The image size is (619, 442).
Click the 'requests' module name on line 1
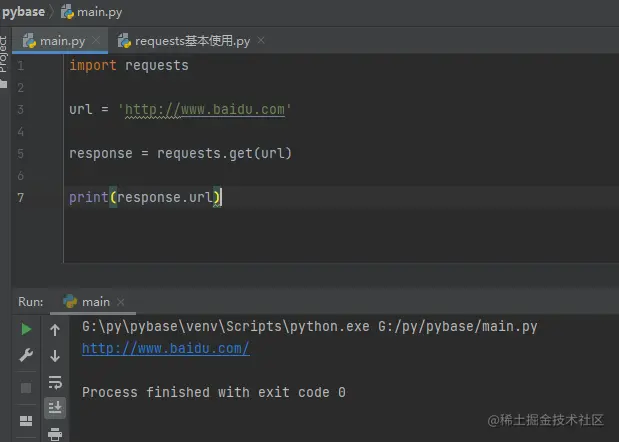coord(157,66)
